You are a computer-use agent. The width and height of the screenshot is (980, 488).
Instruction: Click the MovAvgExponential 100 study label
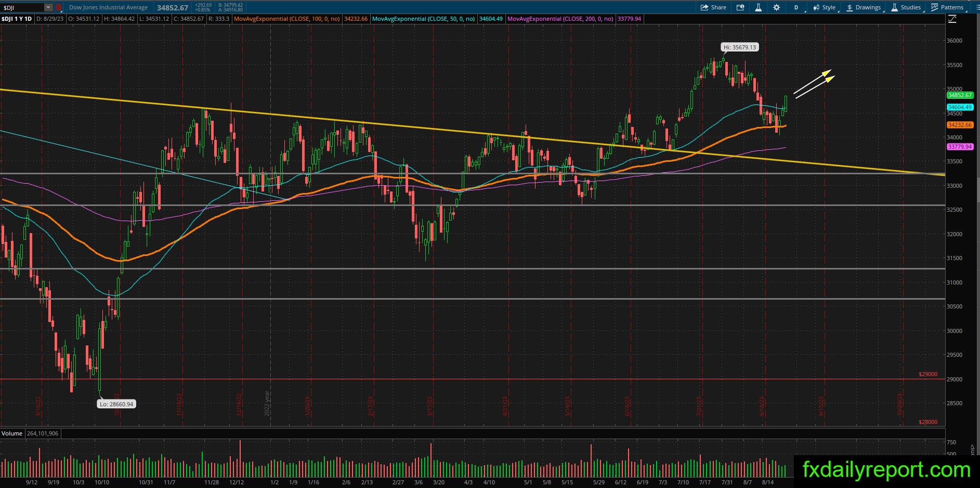(287, 19)
